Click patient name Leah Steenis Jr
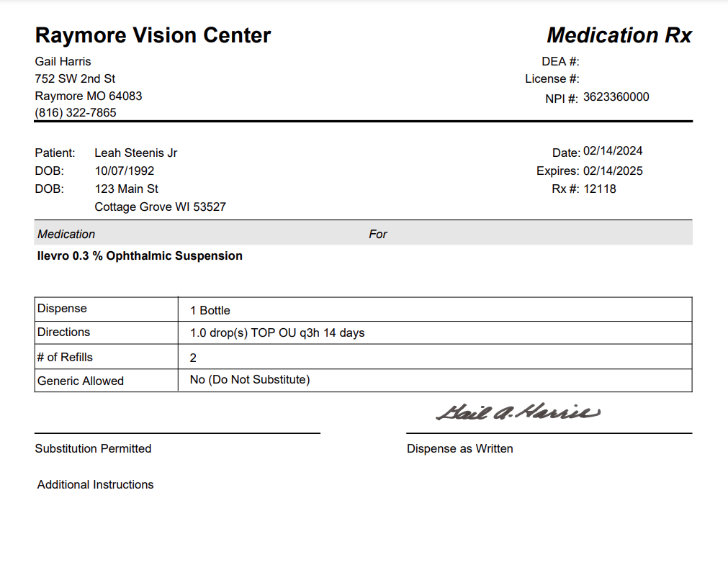The width and height of the screenshot is (728, 562). [135, 153]
